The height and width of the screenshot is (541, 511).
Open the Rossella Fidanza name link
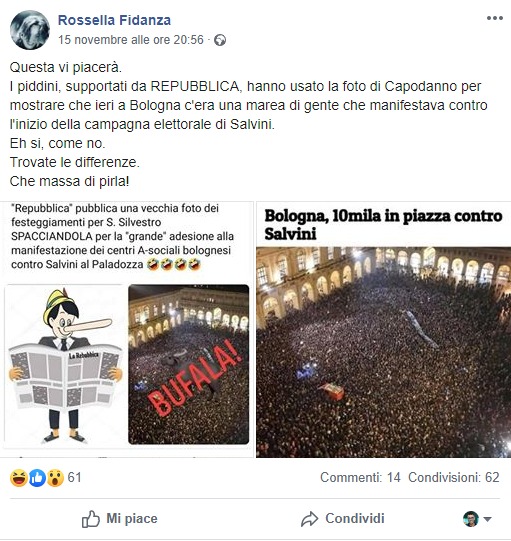click(x=114, y=20)
